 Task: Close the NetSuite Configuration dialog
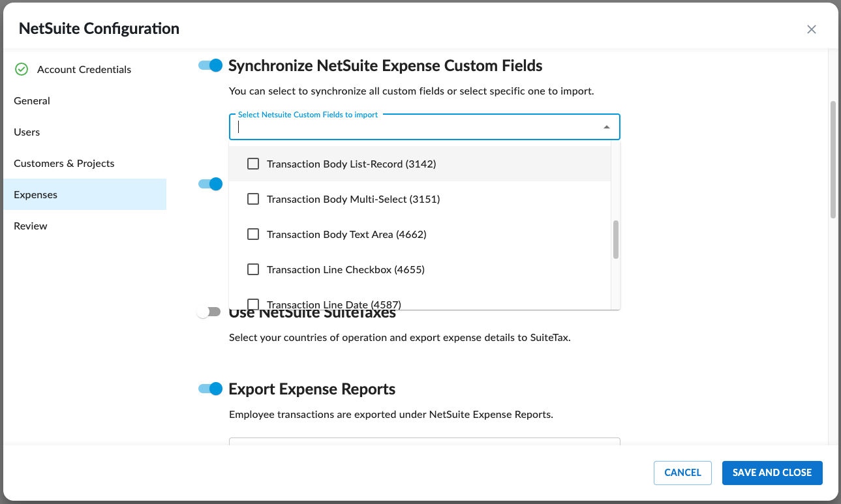pos(812,29)
